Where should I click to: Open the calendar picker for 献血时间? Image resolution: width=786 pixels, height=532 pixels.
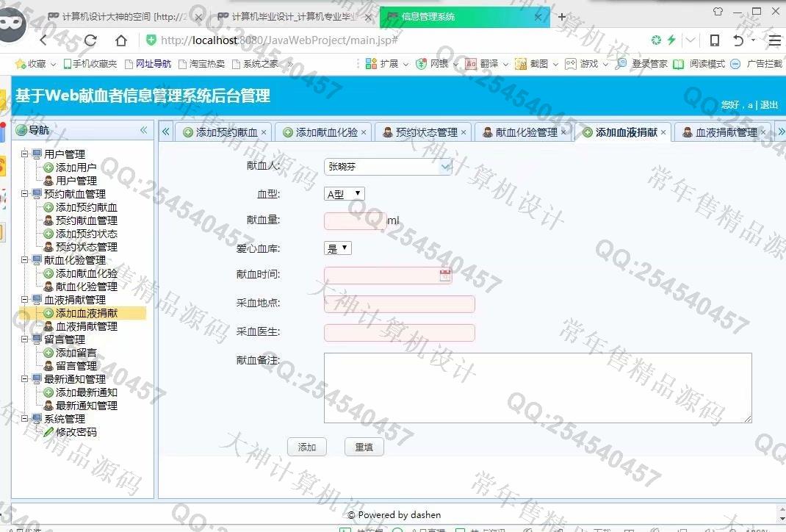(444, 276)
